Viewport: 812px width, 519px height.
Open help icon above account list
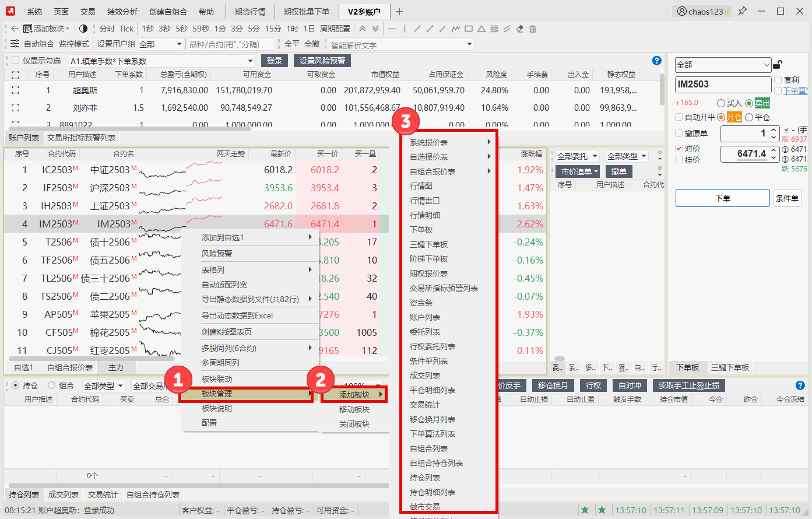[x=657, y=61]
